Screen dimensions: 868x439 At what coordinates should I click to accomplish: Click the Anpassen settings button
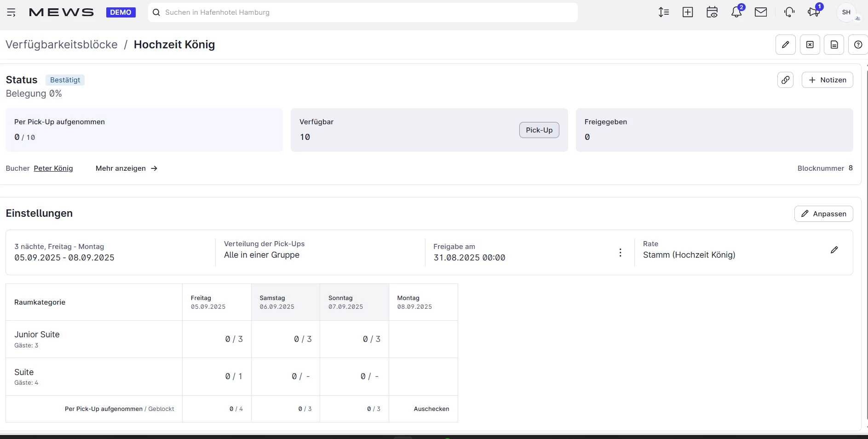point(823,214)
